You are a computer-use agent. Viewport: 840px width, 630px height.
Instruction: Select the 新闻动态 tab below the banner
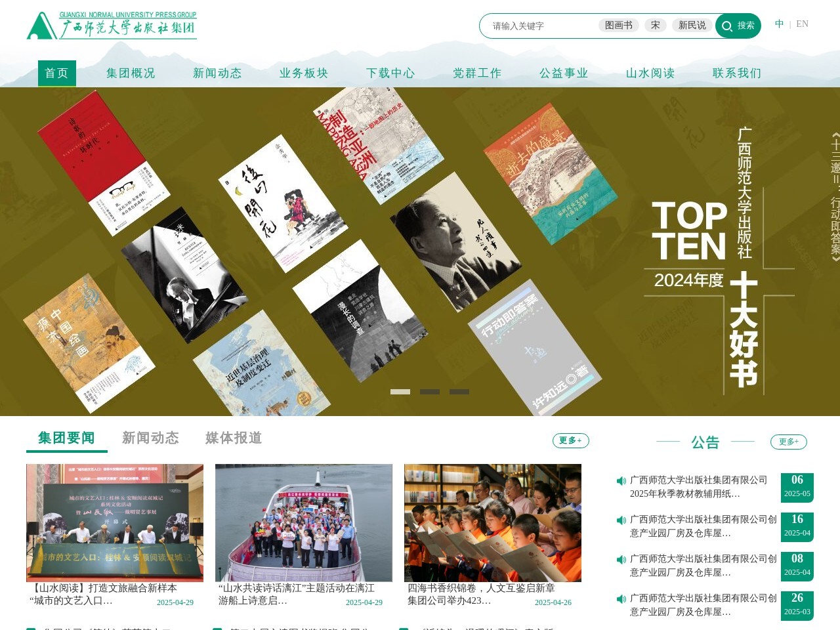tap(150, 438)
